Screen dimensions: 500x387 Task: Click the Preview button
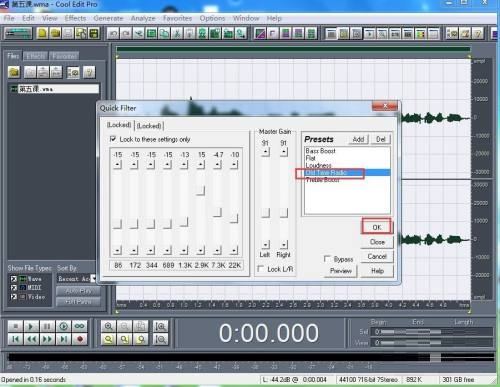[x=341, y=271]
